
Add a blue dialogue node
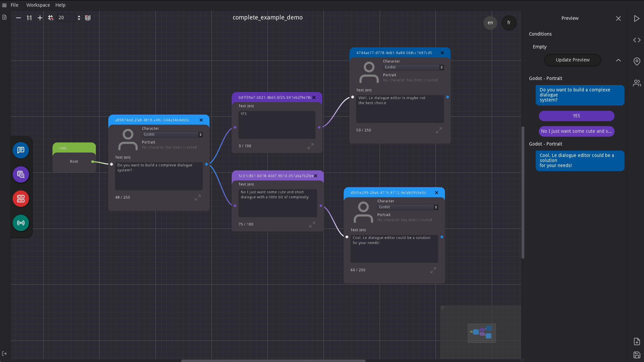tap(21, 150)
